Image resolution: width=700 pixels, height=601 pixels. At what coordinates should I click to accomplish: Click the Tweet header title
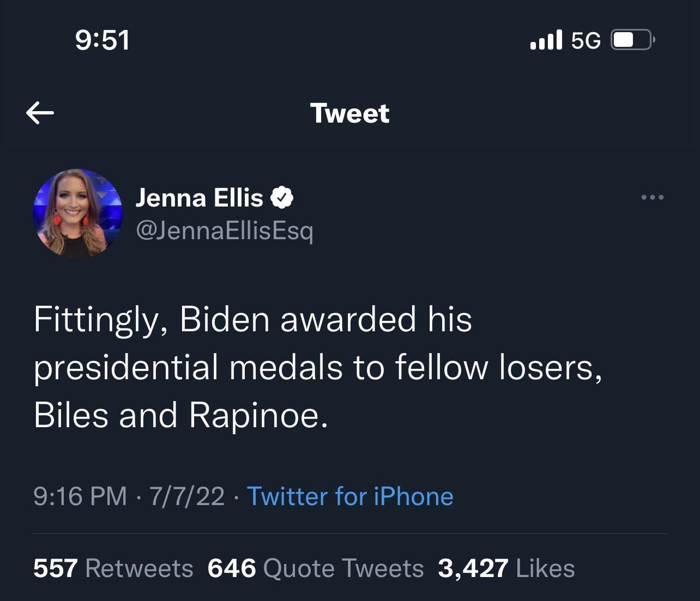[350, 113]
